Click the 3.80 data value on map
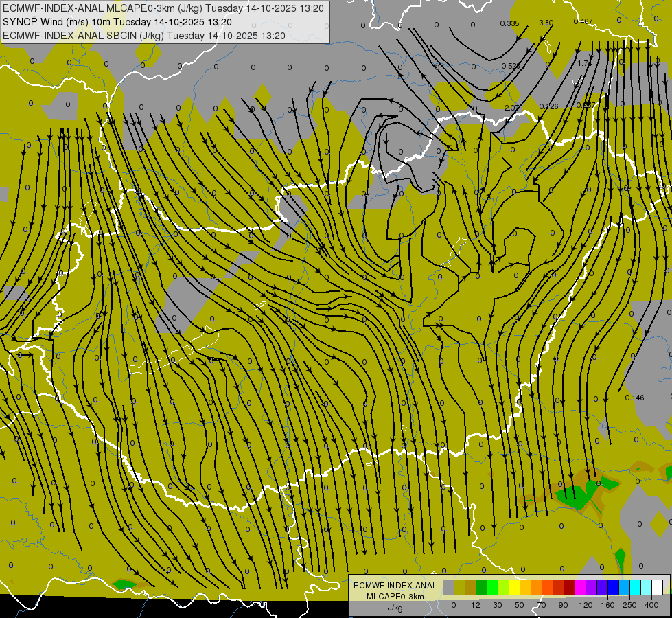 tap(546, 23)
